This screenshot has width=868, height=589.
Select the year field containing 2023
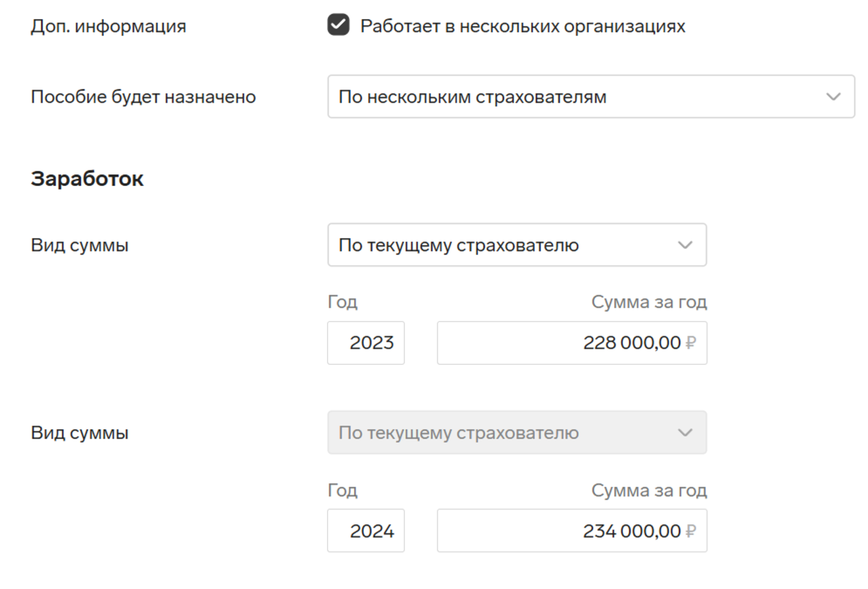click(x=366, y=343)
